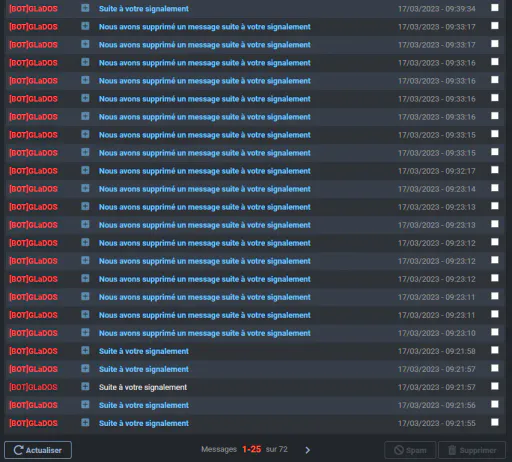Check the box for the 09:39:34 message
512x462 pixels.
point(495,8)
